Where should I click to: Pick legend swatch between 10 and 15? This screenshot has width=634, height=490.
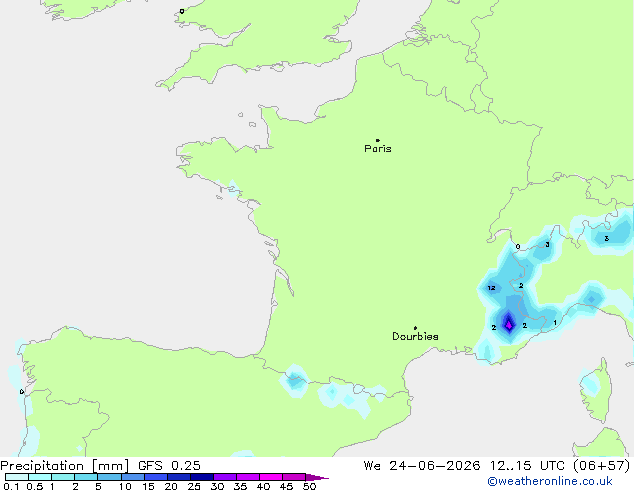(x=133, y=477)
